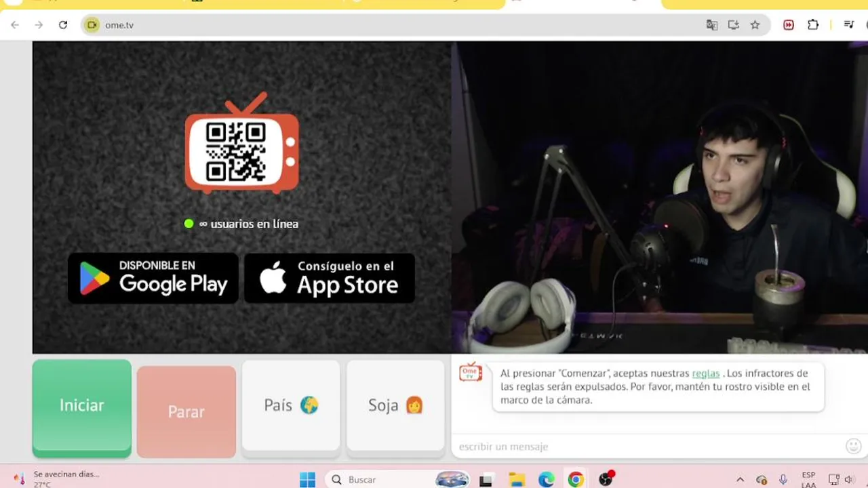The image size is (868, 488).
Task: Click the camera site-info icon in address bar
Action: tap(92, 25)
